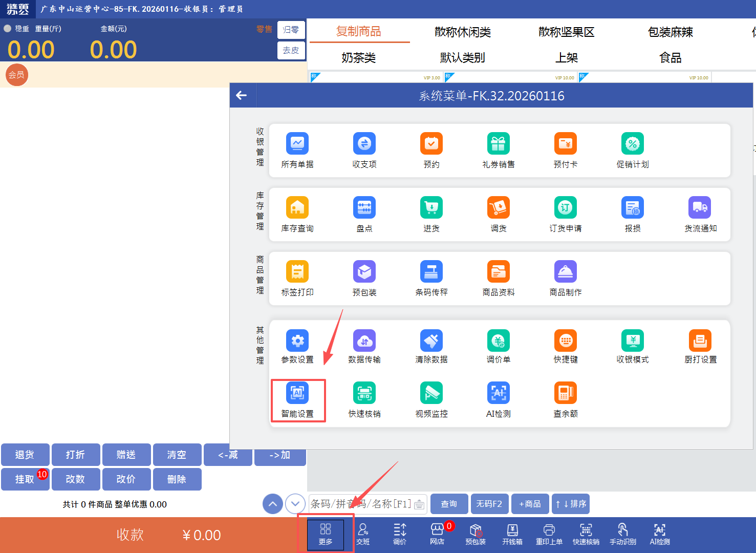Open the 智能设置 smart settings icon
756x553 pixels.
[x=297, y=399]
